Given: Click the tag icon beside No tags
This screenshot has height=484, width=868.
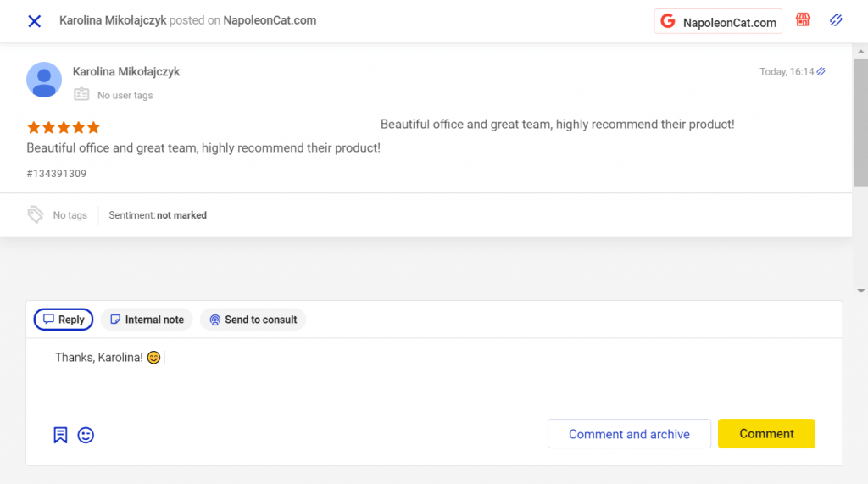Looking at the screenshot, I should [36, 214].
